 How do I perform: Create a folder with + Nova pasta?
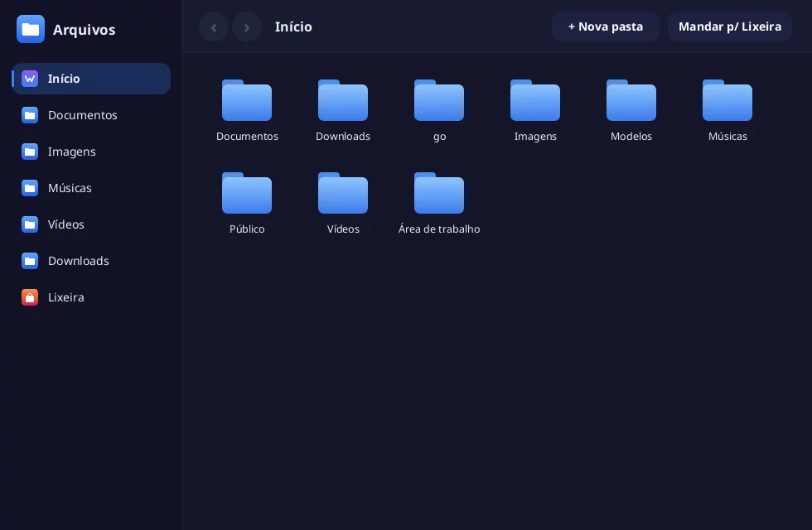(606, 26)
